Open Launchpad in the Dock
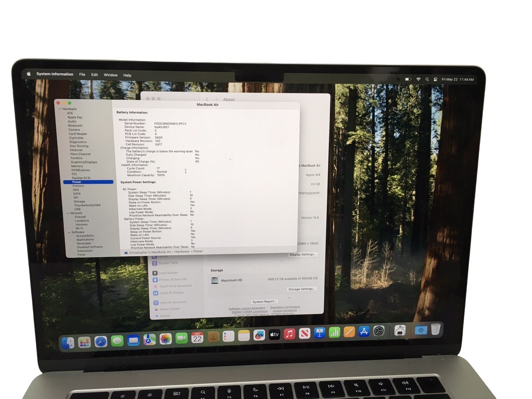 [x=84, y=342]
